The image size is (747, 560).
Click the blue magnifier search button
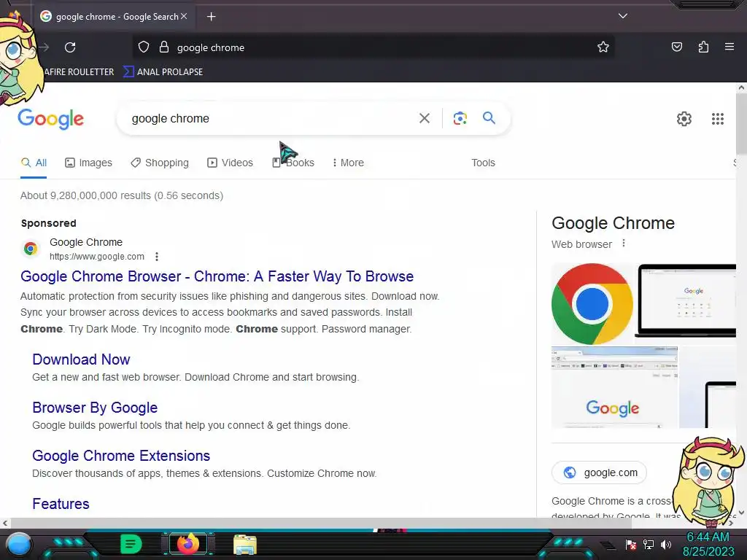[489, 117]
